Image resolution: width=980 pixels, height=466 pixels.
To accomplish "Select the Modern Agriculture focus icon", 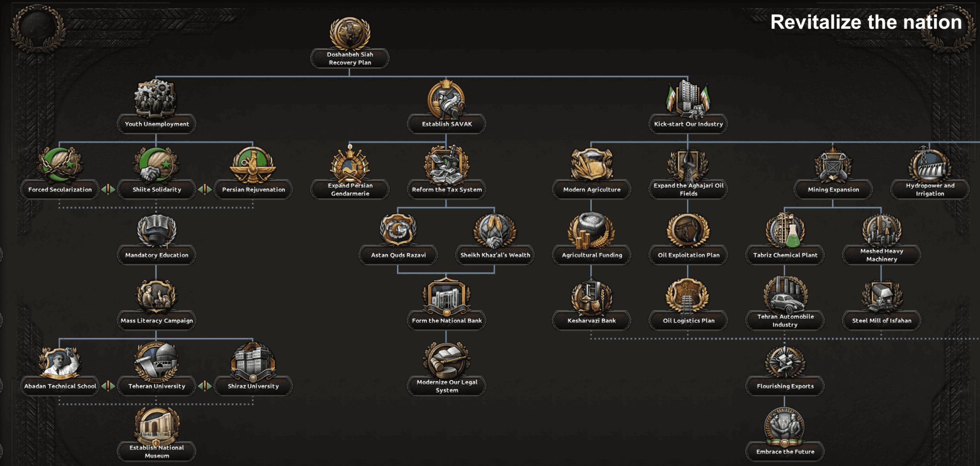I will (592, 164).
